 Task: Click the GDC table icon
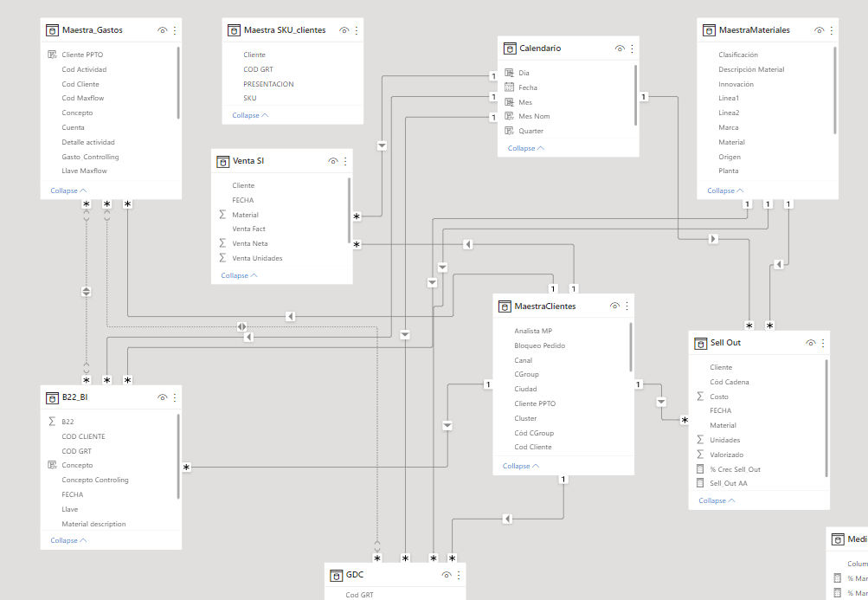click(x=336, y=576)
